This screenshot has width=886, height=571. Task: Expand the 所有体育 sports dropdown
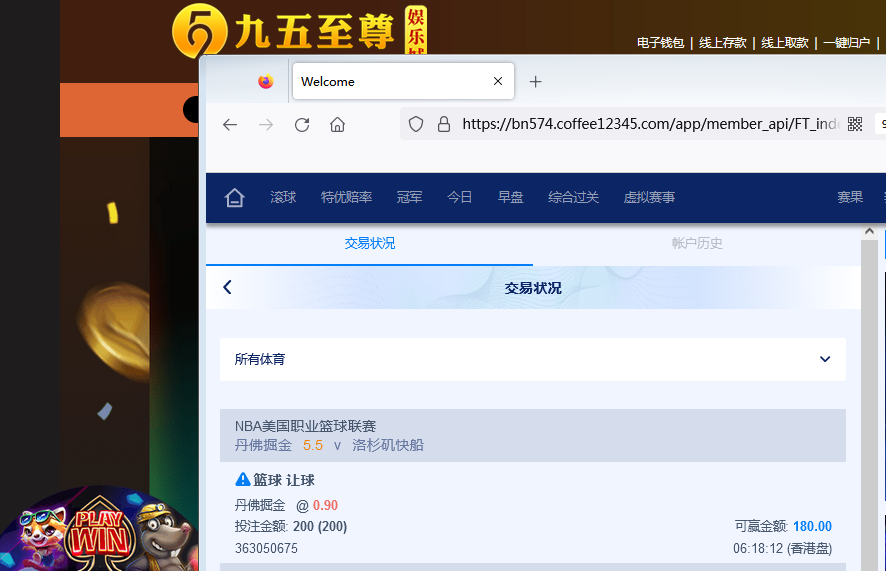[x=825, y=359]
